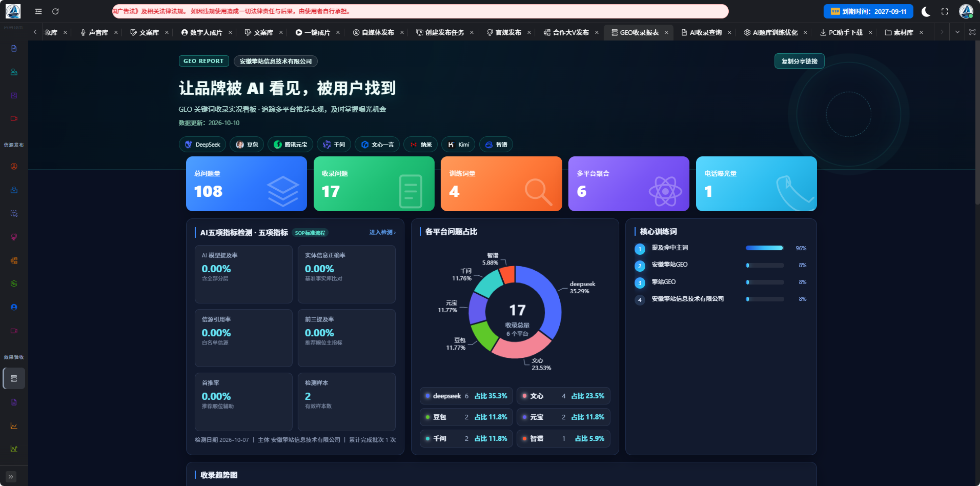
Task: Open the orange line chart sidebar icon
Action: 14,426
